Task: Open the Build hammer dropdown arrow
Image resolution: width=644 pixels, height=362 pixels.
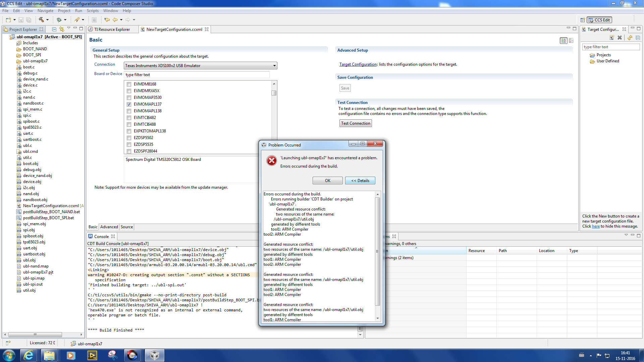Action: [47, 20]
